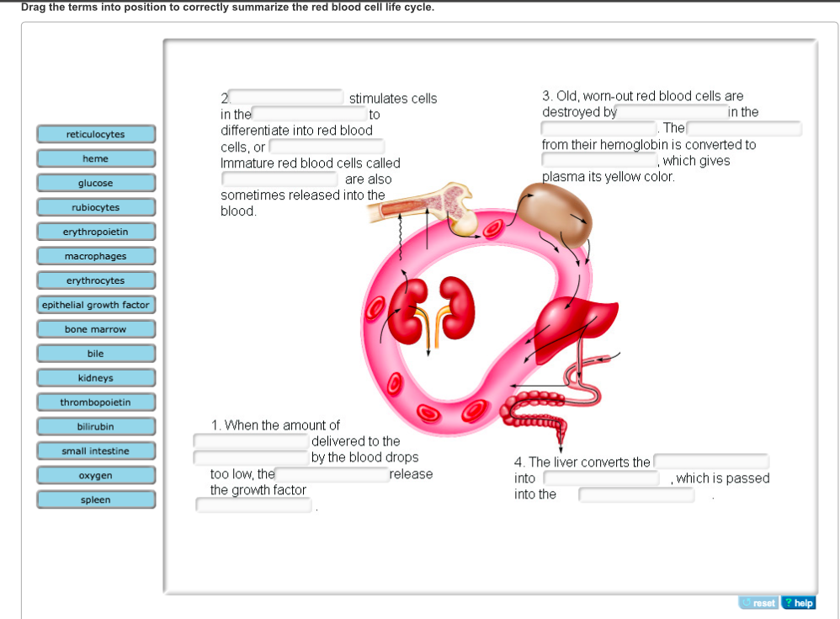The image size is (840, 619).
Task: Click the macrophages term tile
Action: [96, 256]
